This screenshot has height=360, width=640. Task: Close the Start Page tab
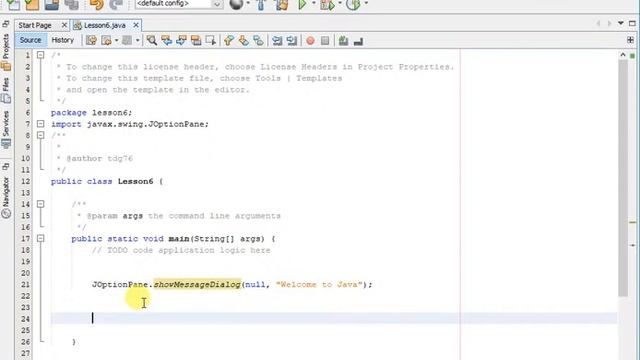pyautogui.click(x=64, y=25)
